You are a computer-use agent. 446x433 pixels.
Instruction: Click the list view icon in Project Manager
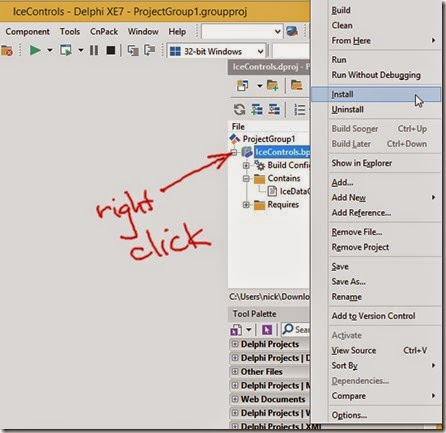(300, 109)
